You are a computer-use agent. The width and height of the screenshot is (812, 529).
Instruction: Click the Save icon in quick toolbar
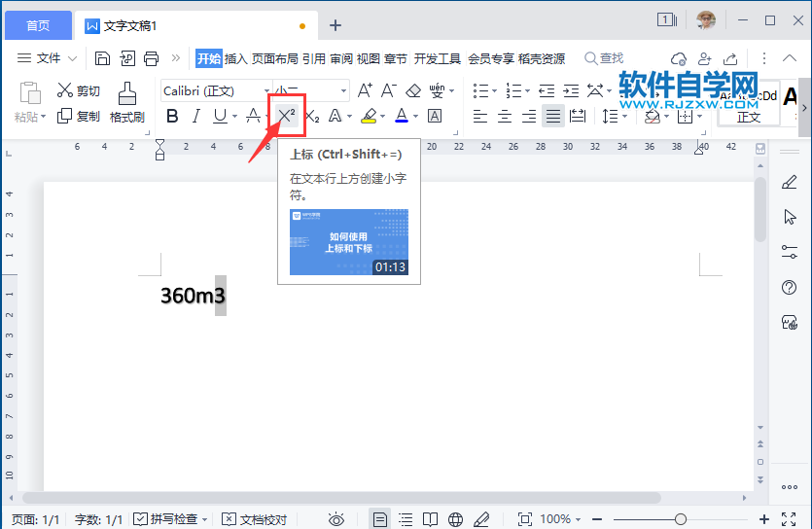point(102,58)
